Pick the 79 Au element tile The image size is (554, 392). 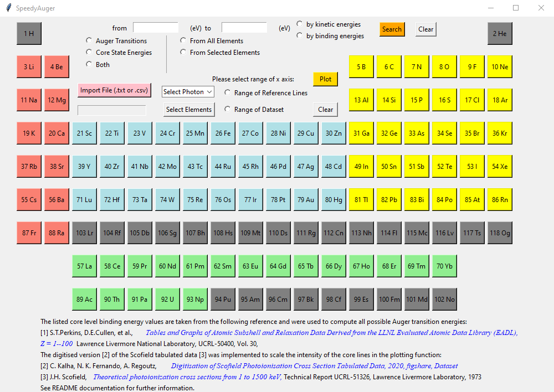tap(306, 199)
